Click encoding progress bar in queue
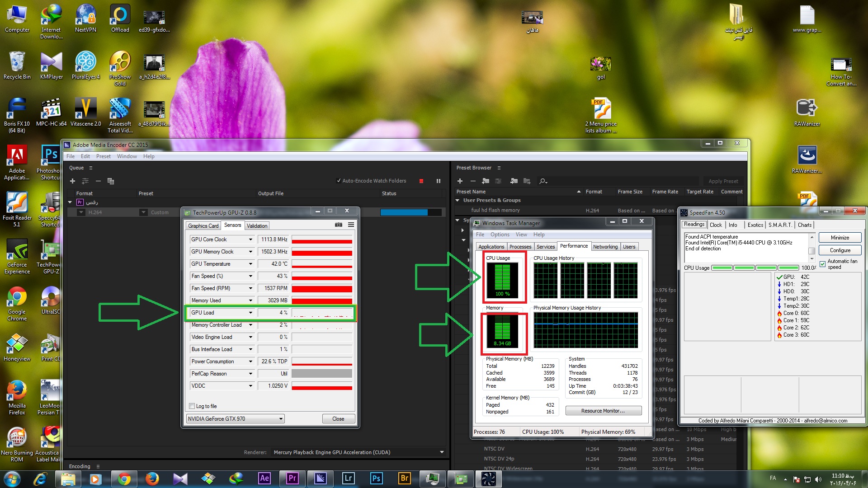868x488 pixels. point(410,212)
